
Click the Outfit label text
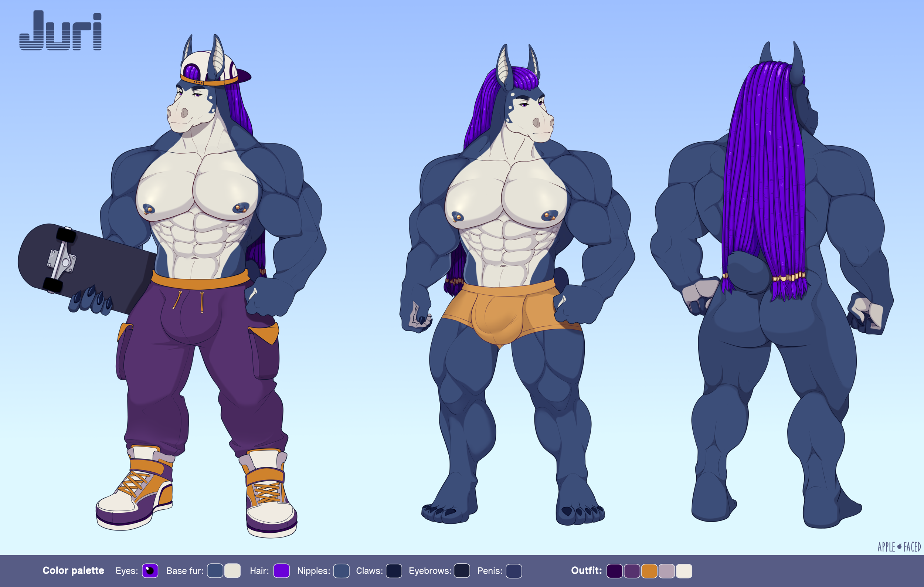[x=586, y=570]
